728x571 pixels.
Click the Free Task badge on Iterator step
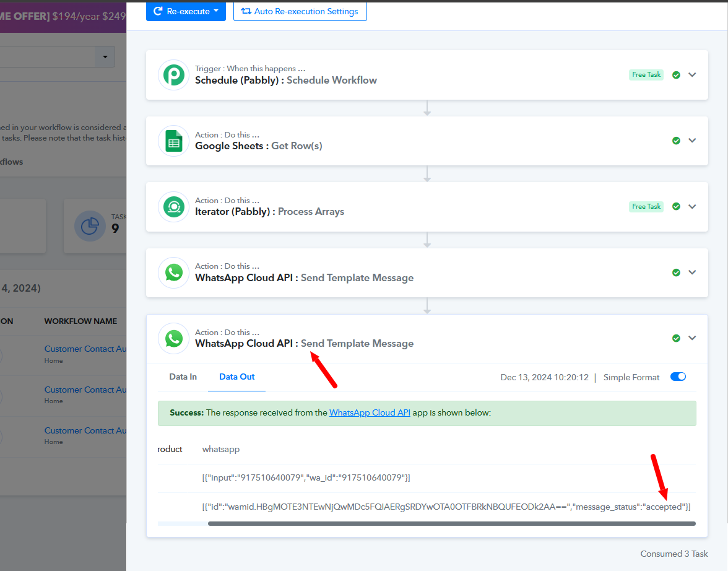pos(646,206)
